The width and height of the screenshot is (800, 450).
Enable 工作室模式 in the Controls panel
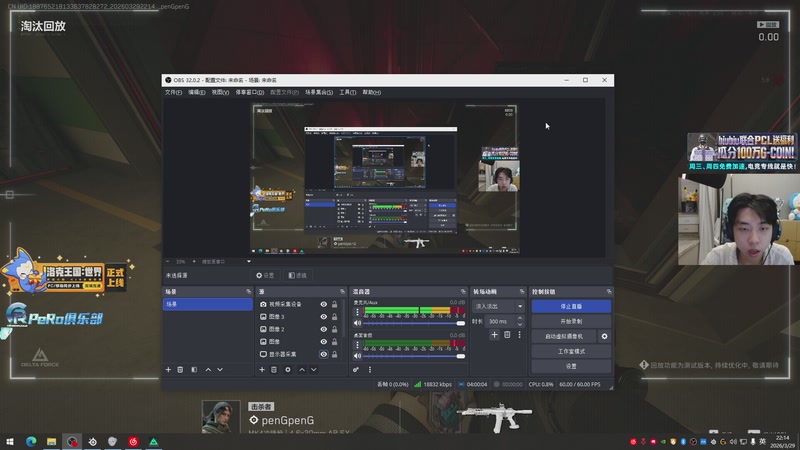571,352
